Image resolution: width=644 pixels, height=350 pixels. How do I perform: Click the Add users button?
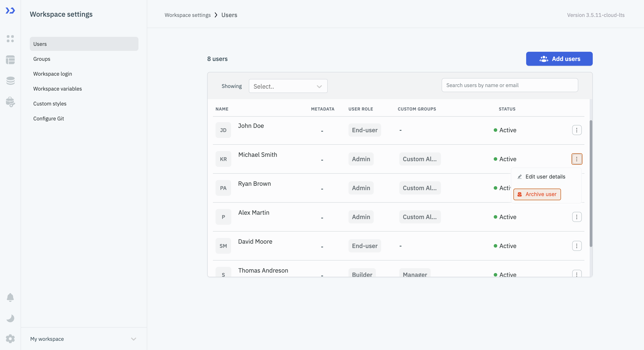coord(559,59)
